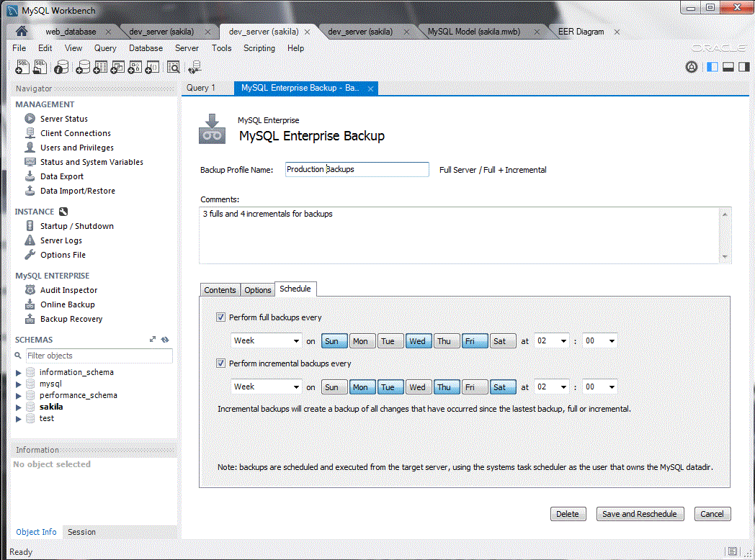
Task: Click the Save and Reschedule button
Action: coord(640,513)
